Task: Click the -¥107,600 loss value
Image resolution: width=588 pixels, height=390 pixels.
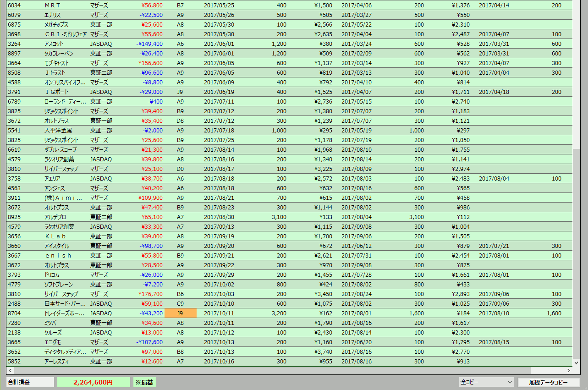Action: [149, 342]
